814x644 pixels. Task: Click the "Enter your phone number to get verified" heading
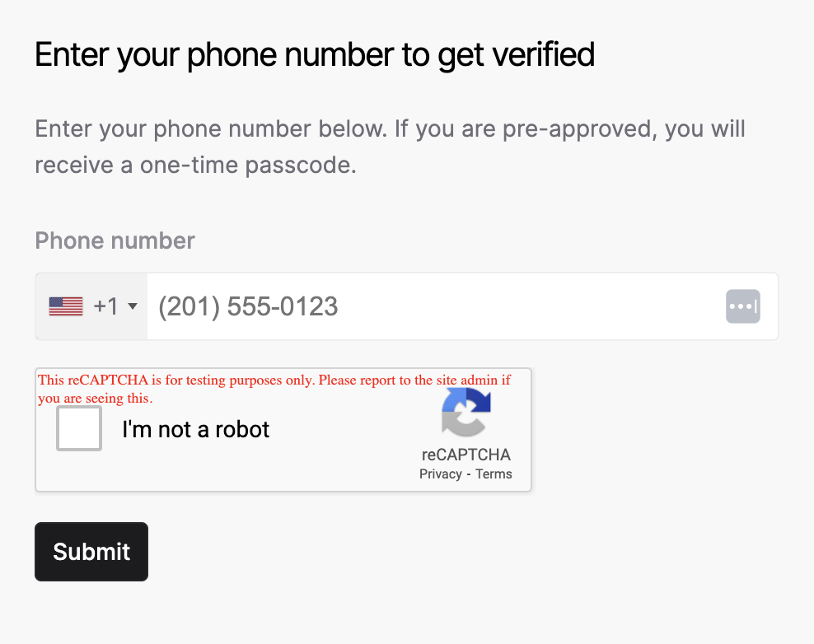(x=315, y=55)
